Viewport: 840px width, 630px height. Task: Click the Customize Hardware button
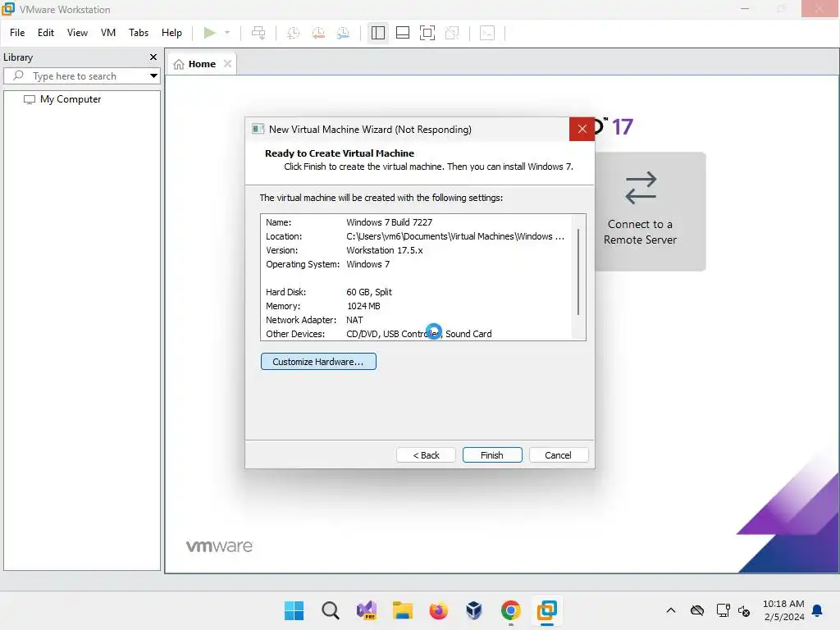coord(318,362)
